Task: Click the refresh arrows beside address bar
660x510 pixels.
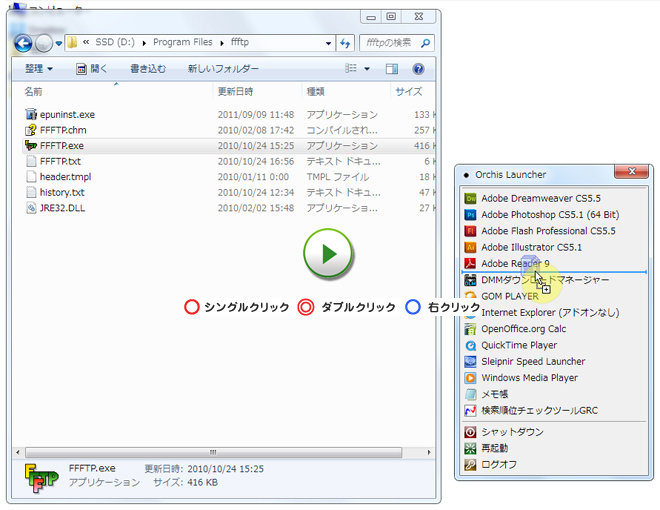Action: click(345, 42)
